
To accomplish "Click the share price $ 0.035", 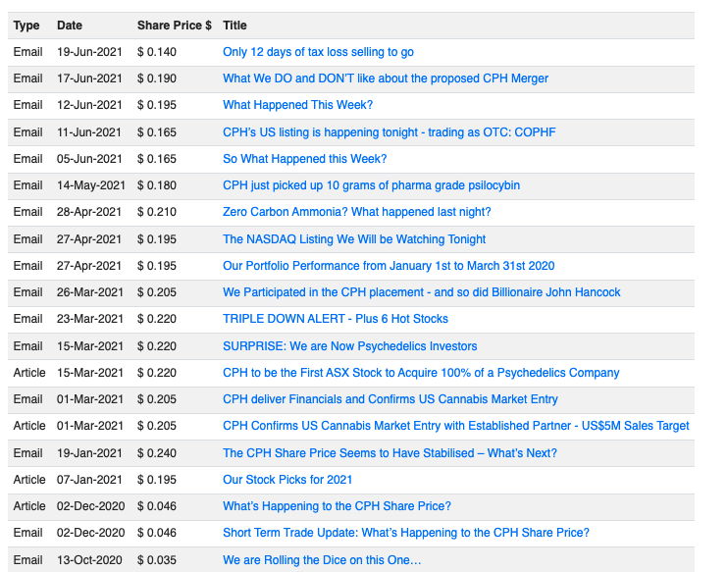I will click(x=156, y=560).
